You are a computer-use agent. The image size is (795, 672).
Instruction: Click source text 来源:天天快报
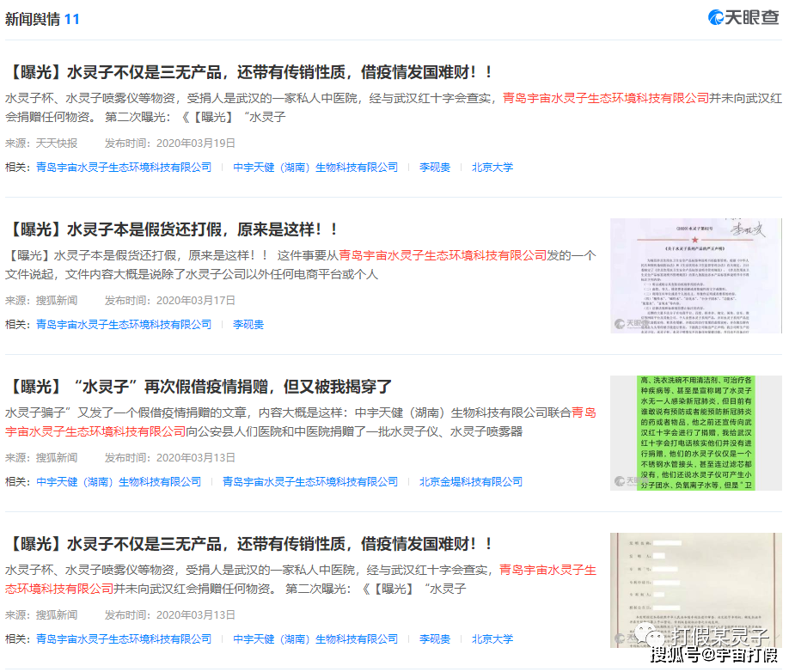pos(41,144)
